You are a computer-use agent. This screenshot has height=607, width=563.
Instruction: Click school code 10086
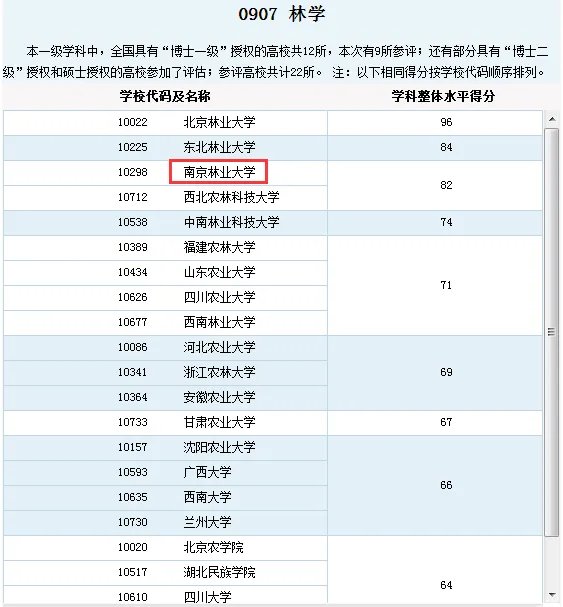[133, 347]
